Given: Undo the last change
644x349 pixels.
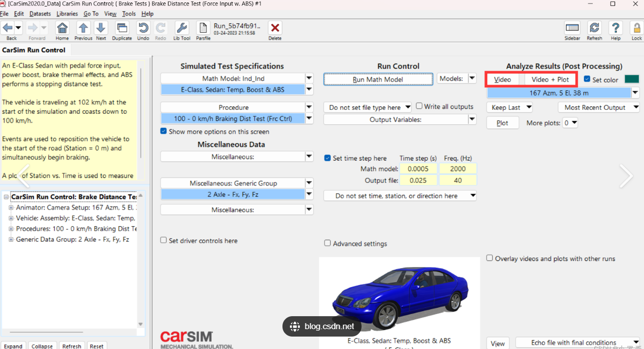Looking at the screenshot, I should click(143, 28).
